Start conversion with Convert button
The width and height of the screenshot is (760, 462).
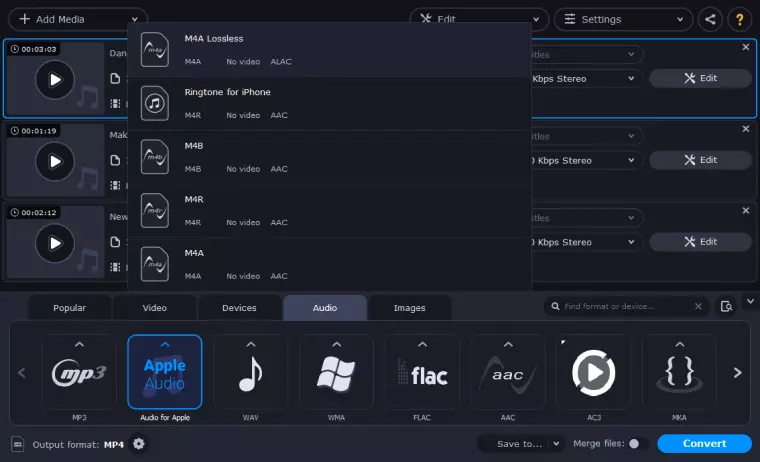[x=704, y=444]
